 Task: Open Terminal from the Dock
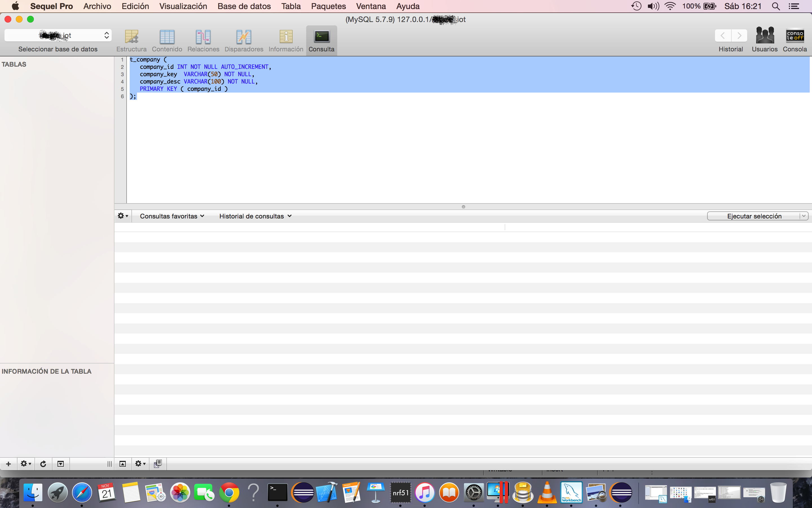coord(277,492)
